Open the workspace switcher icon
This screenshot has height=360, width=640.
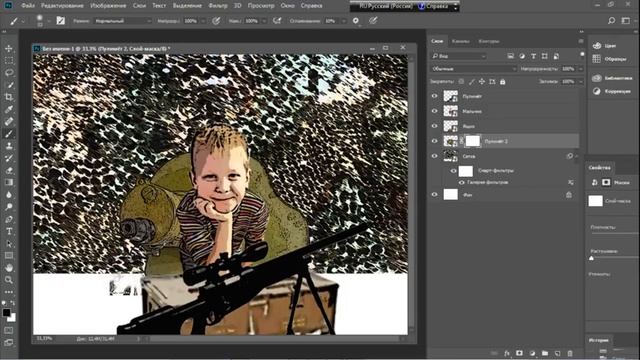click(625, 20)
